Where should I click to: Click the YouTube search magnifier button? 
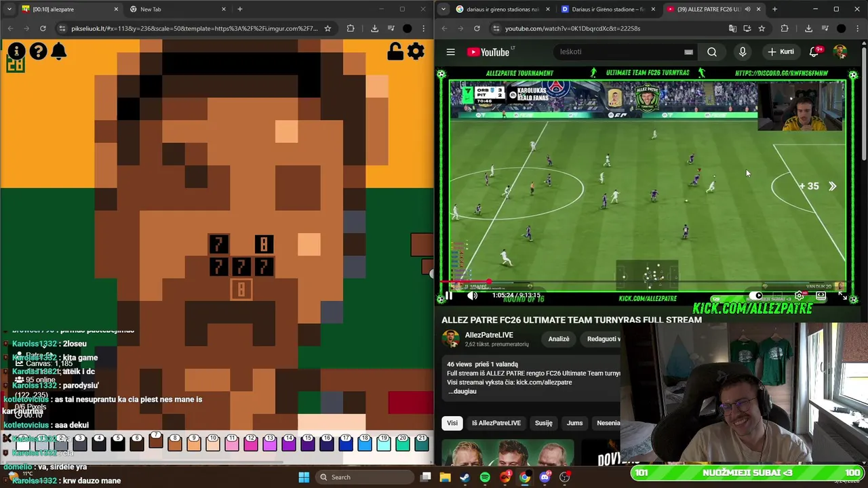pos(711,52)
